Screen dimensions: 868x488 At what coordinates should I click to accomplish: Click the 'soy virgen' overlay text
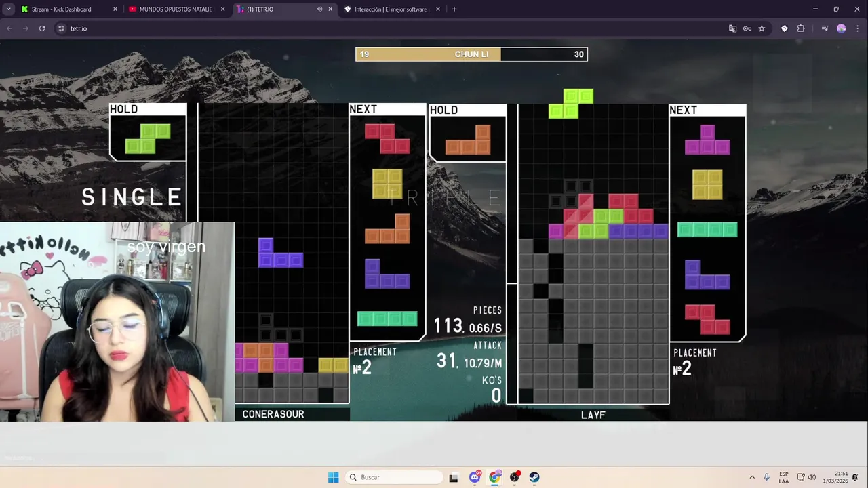click(x=166, y=247)
